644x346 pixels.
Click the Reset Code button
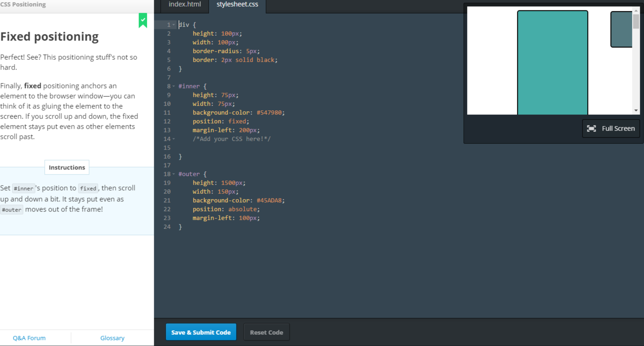coord(266,332)
